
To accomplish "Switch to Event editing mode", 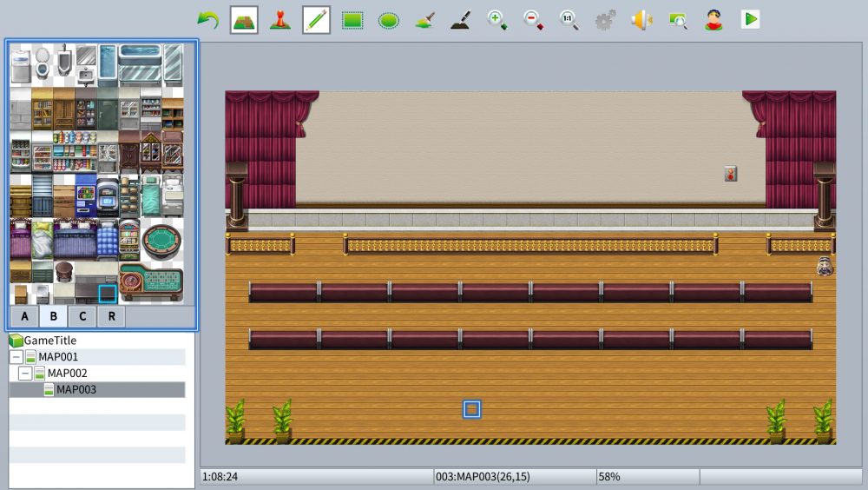I will point(279,20).
